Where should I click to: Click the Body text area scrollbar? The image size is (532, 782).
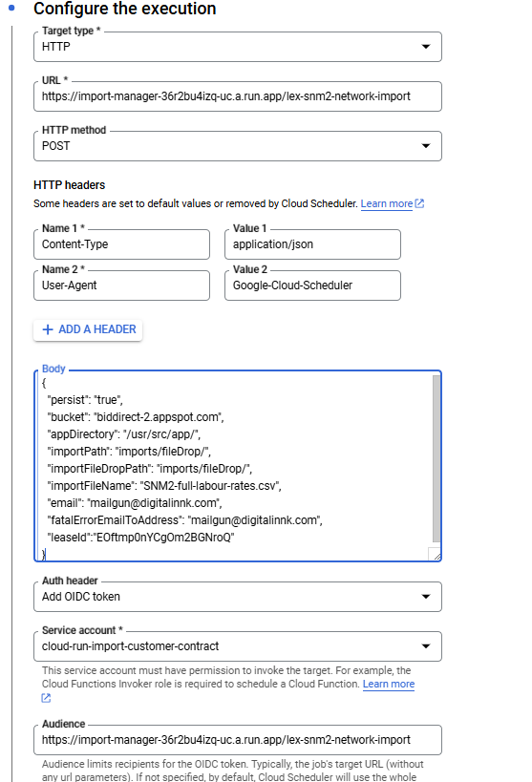[x=436, y=459]
